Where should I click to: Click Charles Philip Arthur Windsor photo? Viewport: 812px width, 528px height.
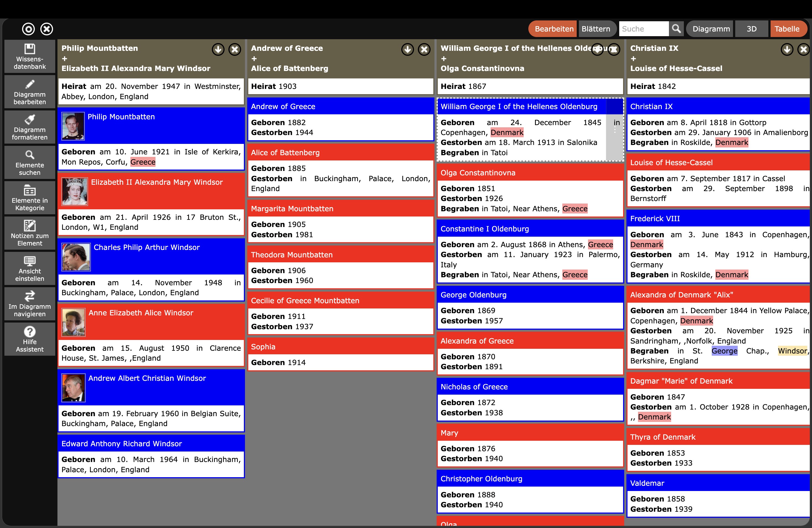coord(76,257)
